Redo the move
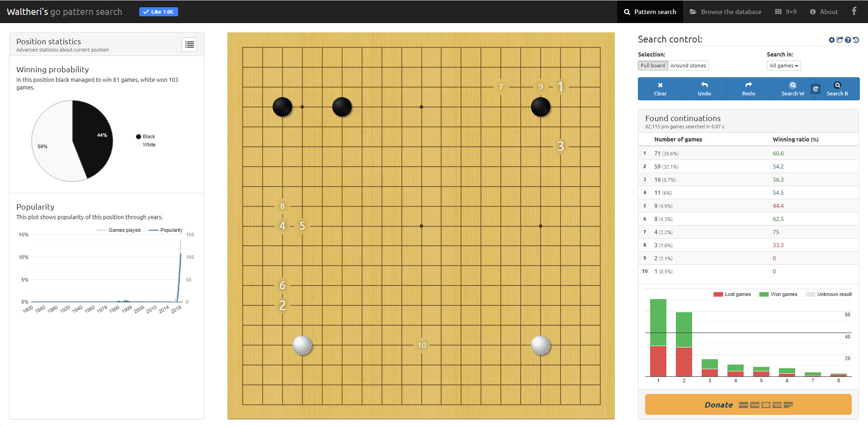The width and height of the screenshot is (868, 427). (x=748, y=89)
